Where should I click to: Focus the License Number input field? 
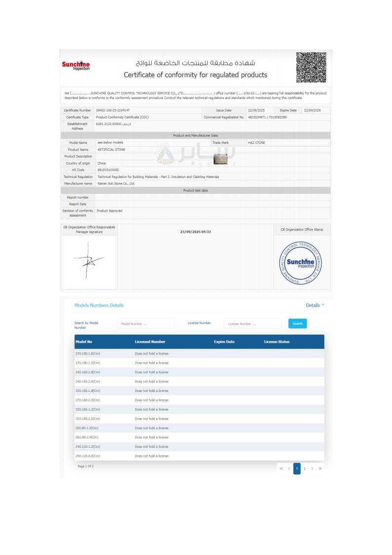pyautogui.click(x=253, y=324)
